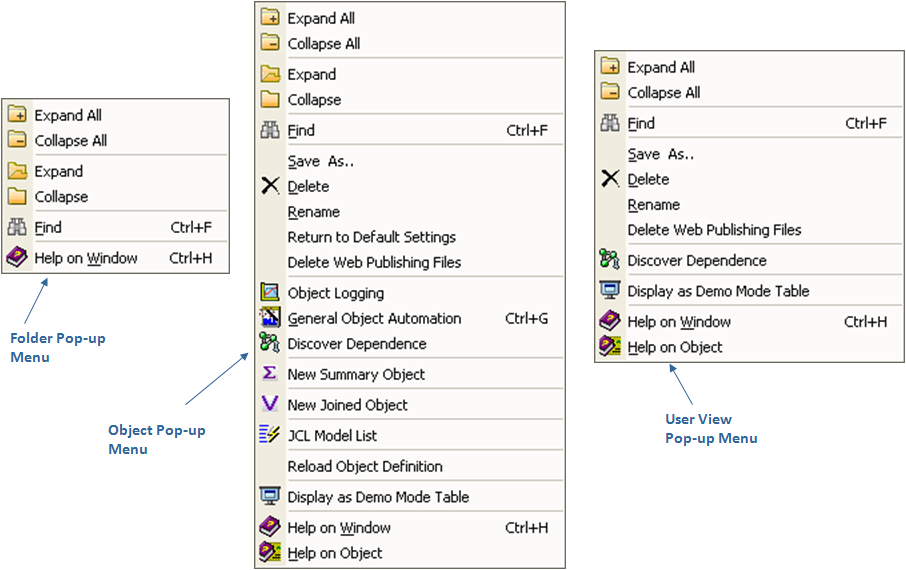This screenshot has height=570, width=906.
Task: Click the help book icon in Folder menu
Action: pyautogui.click(x=17, y=257)
